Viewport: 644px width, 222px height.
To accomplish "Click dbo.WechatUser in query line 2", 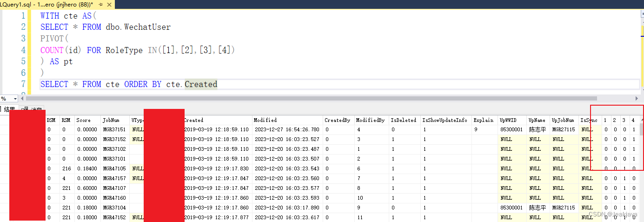I will click(138, 27).
